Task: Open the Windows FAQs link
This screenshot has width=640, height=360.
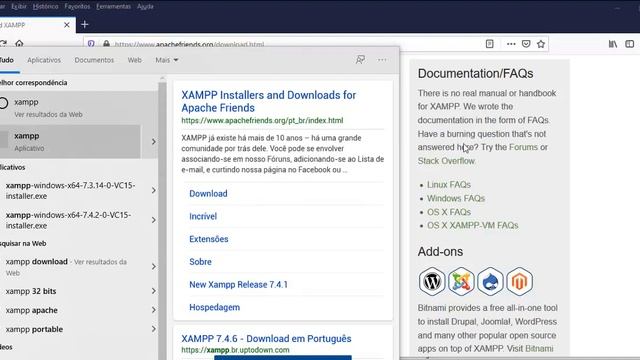Action: (x=456, y=198)
